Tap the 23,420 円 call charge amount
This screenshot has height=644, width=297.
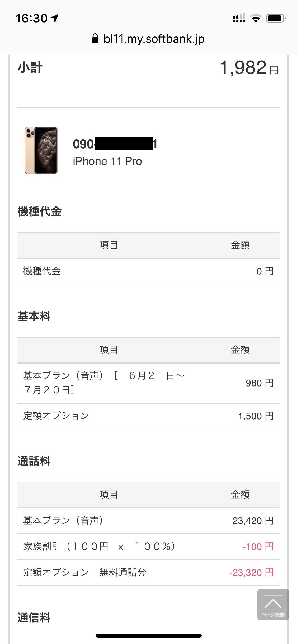click(253, 521)
